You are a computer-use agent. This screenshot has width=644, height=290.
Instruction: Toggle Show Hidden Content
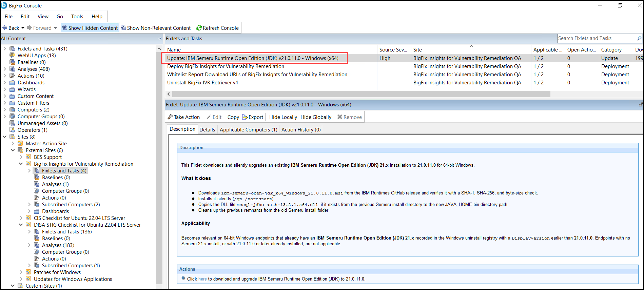[x=90, y=28]
